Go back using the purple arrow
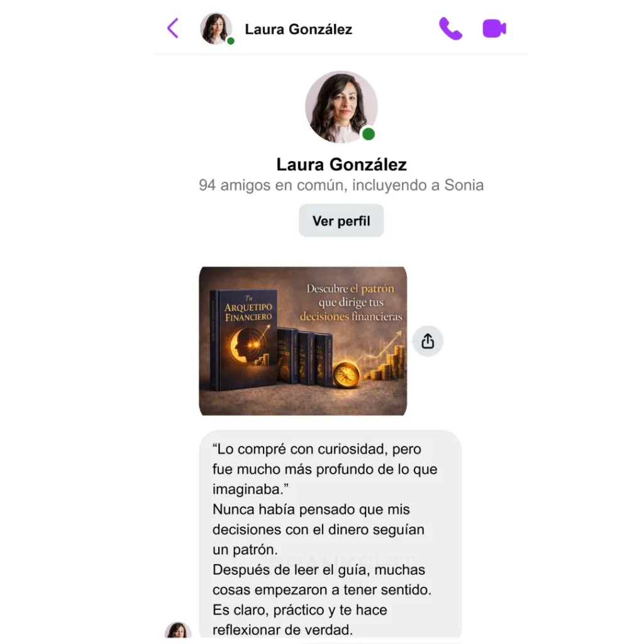This screenshot has height=644, width=644. [x=173, y=28]
